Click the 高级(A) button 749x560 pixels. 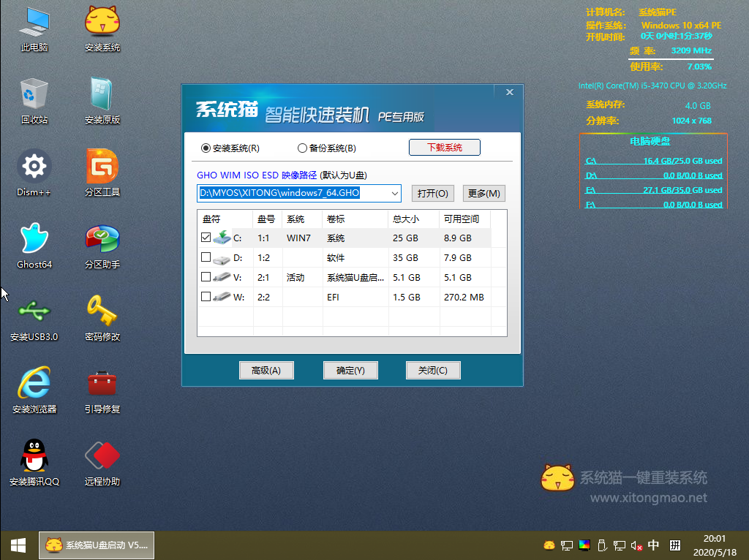tap(266, 371)
